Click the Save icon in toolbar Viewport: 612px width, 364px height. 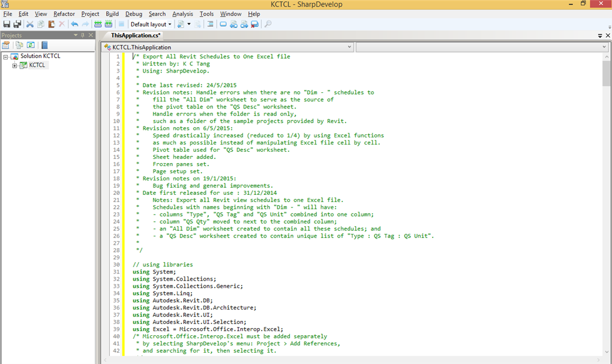[x=7, y=24]
